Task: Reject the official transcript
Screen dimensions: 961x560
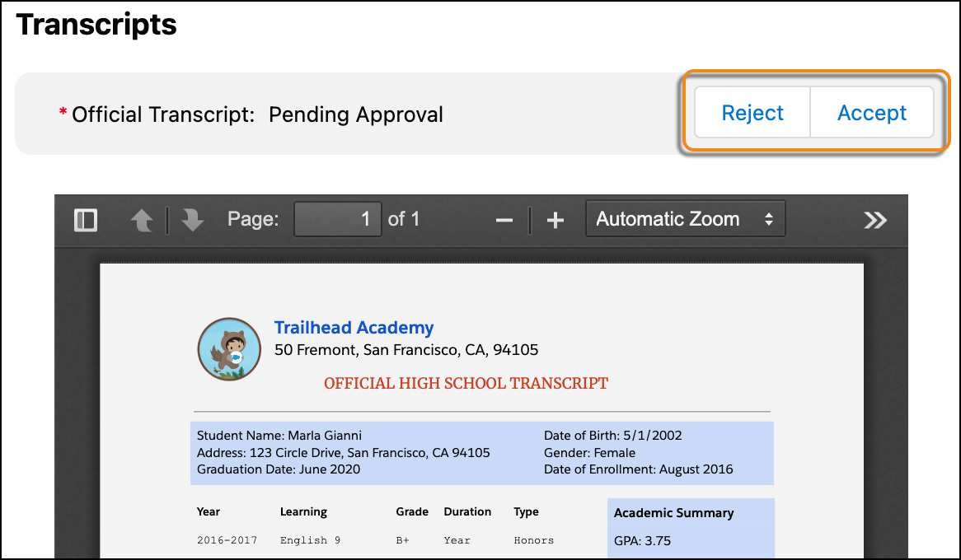Action: (752, 112)
